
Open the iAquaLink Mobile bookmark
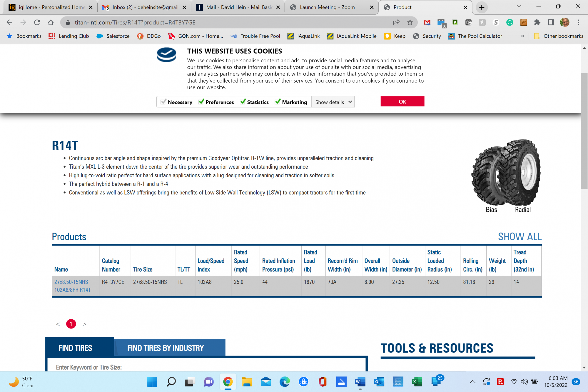pyautogui.click(x=352, y=36)
